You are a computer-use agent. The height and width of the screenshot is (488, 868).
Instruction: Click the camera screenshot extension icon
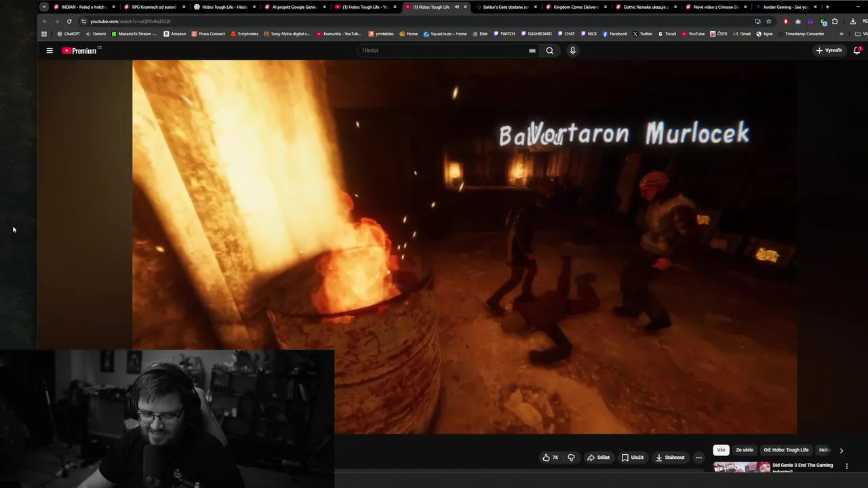tap(797, 22)
